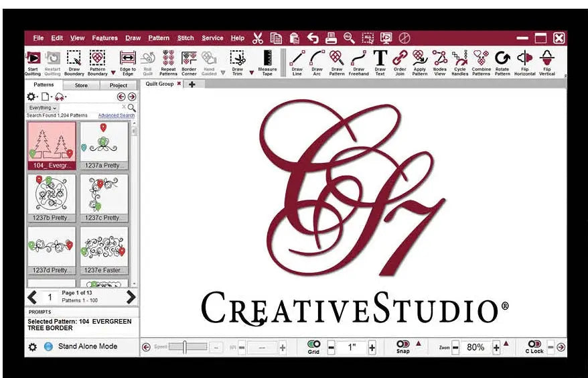Select the Draw Trim tool
This screenshot has width=588, height=378.
(x=237, y=63)
